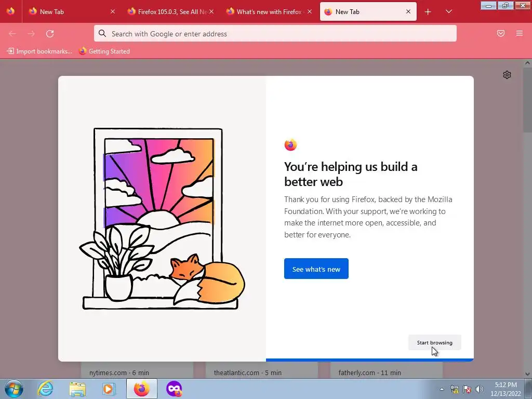Show hidden system tray icons
This screenshot has width=532, height=399.
pyautogui.click(x=442, y=389)
